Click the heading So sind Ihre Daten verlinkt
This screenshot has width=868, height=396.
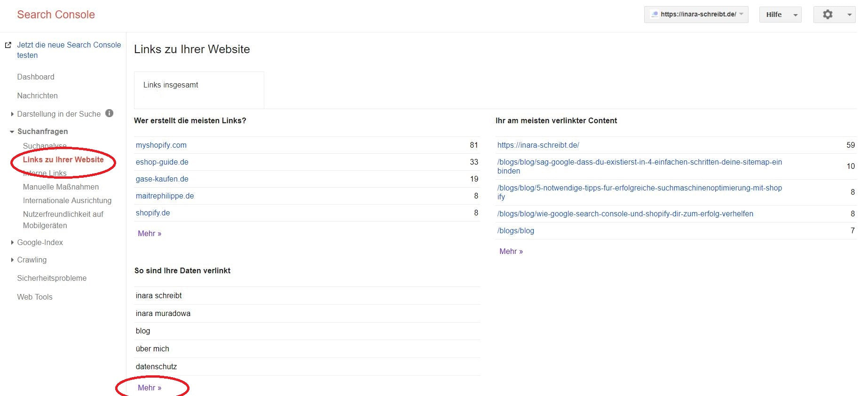(182, 271)
